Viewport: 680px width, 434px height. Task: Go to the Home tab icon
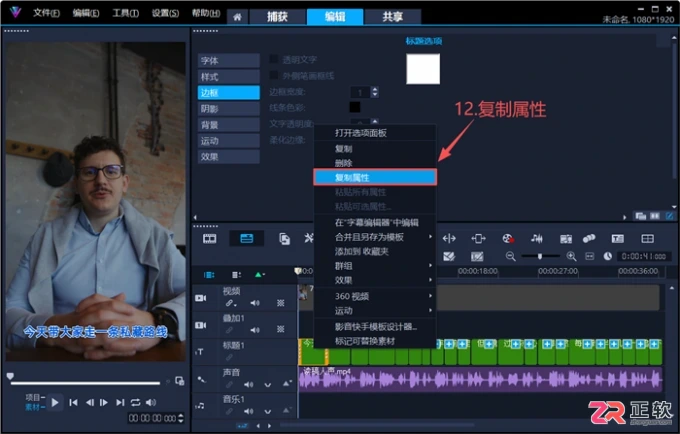tap(237, 17)
